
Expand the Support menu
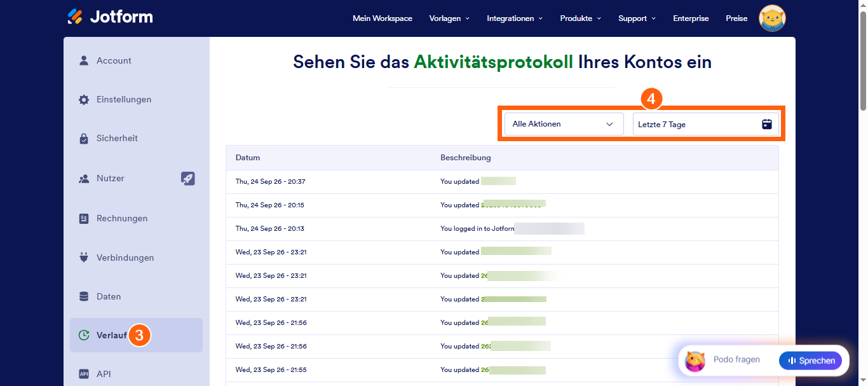pyautogui.click(x=637, y=18)
